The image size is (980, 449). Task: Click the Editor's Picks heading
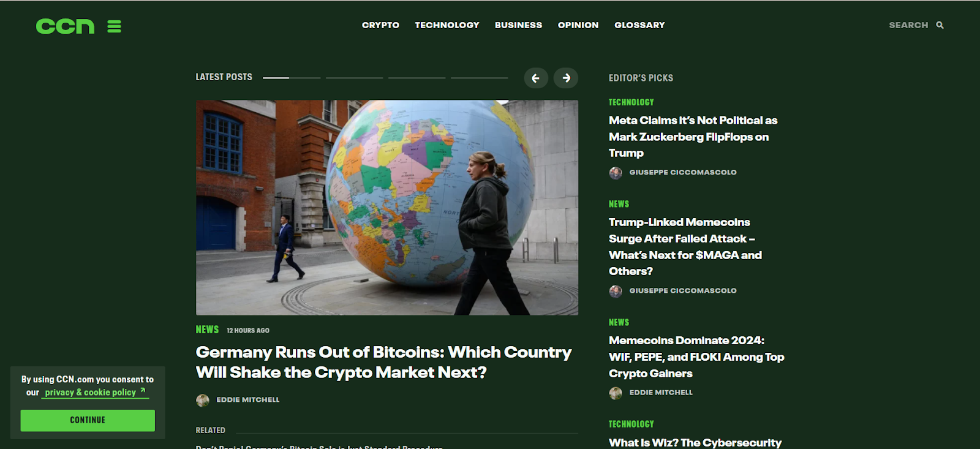[x=641, y=78]
